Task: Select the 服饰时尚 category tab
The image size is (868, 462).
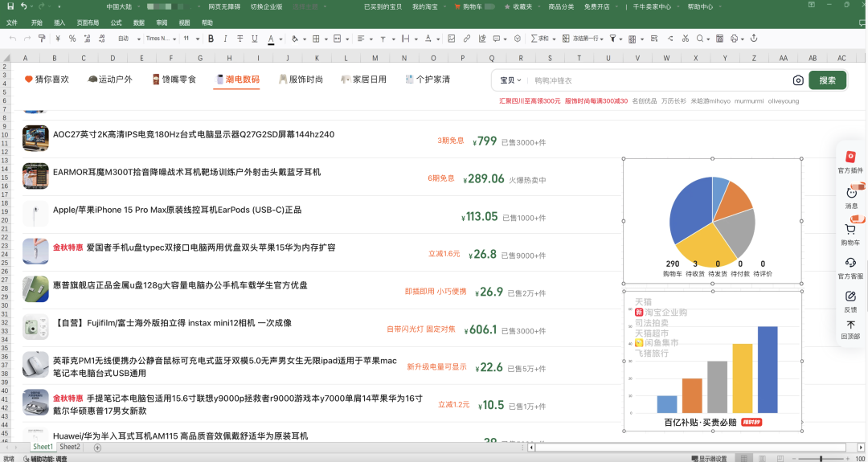Action: pyautogui.click(x=301, y=79)
